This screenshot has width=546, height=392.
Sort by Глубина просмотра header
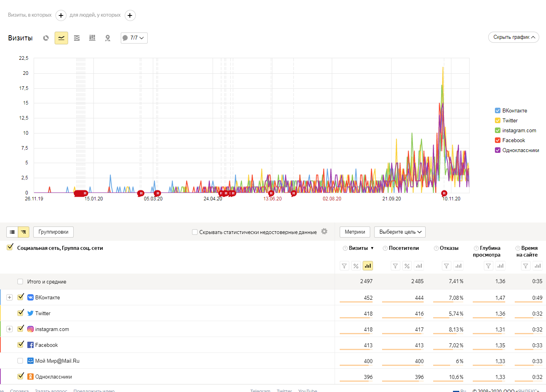tap(487, 251)
